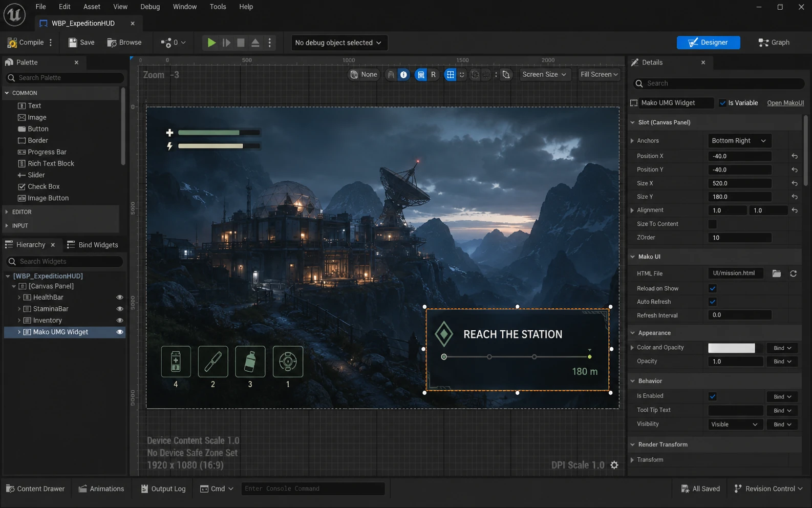Uncheck the Is Enabled checkbox
Viewport: 812px width, 508px height.
(x=712, y=396)
